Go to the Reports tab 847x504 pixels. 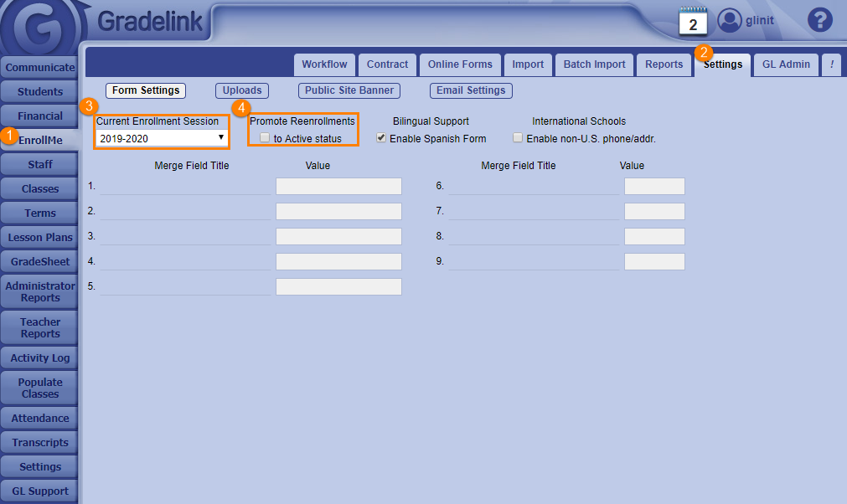664,64
